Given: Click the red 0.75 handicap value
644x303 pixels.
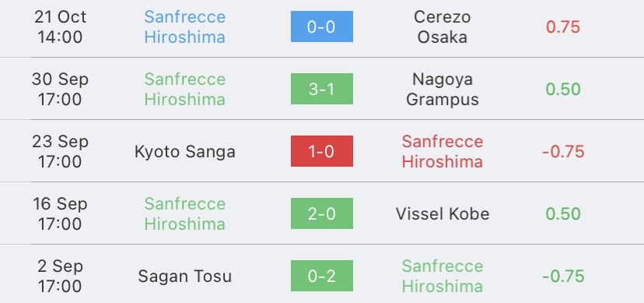Looking at the screenshot, I should [563, 27].
